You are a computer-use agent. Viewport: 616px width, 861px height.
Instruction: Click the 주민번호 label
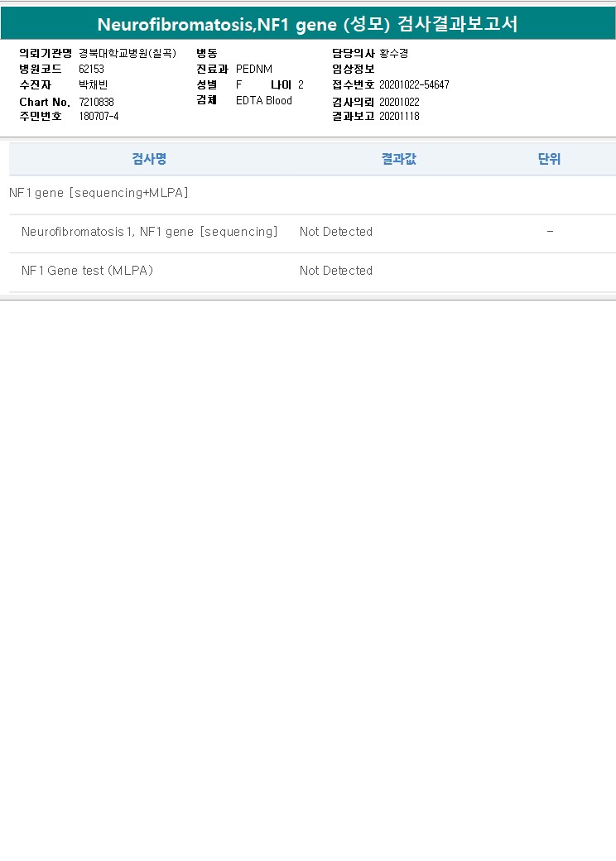pyautogui.click(x=41, y=117)
